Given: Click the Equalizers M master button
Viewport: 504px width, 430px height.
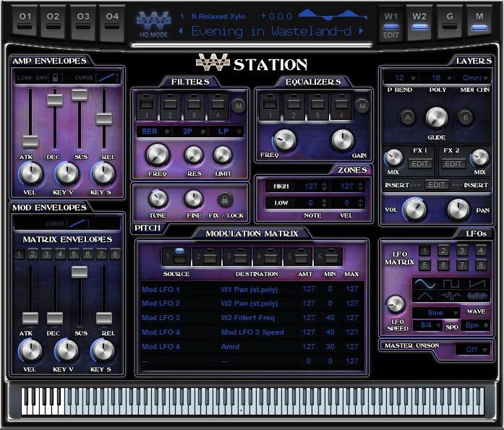Looking at the screenshot, I should click(362, 106).
